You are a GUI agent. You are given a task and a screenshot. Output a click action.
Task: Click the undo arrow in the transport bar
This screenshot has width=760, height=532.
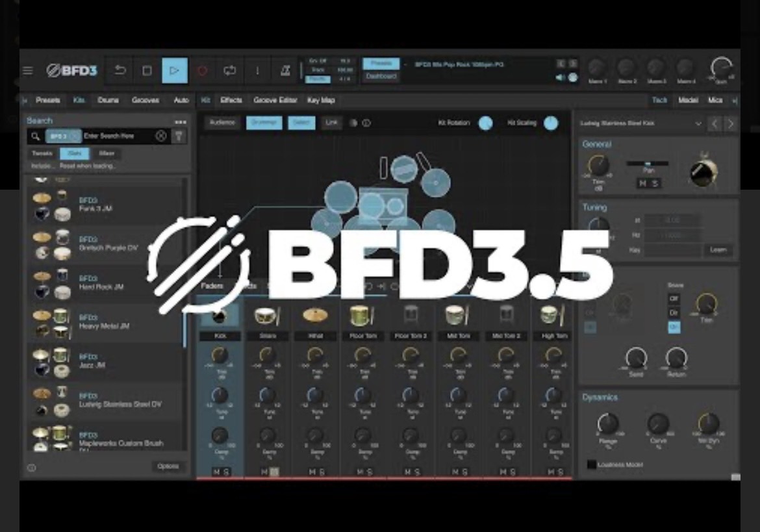[x=120, y=71]
